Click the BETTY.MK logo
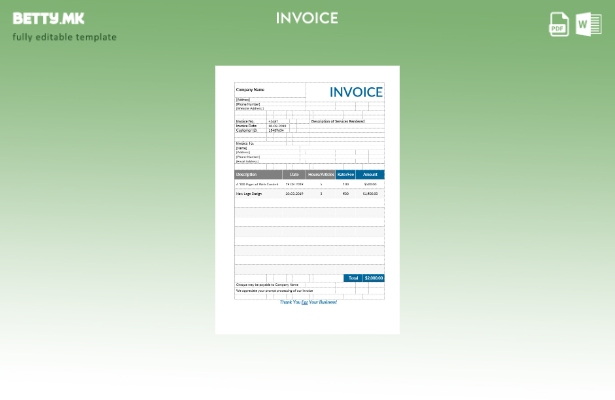This screenshot has width=615, height=400. 48,18
